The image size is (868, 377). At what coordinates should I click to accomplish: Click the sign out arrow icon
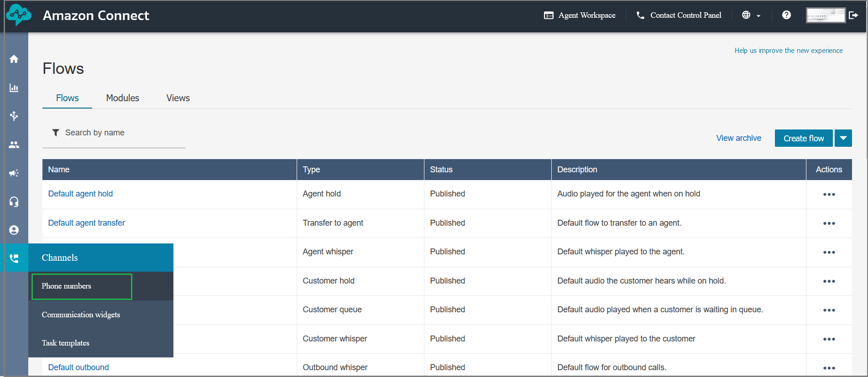[853, 15]
